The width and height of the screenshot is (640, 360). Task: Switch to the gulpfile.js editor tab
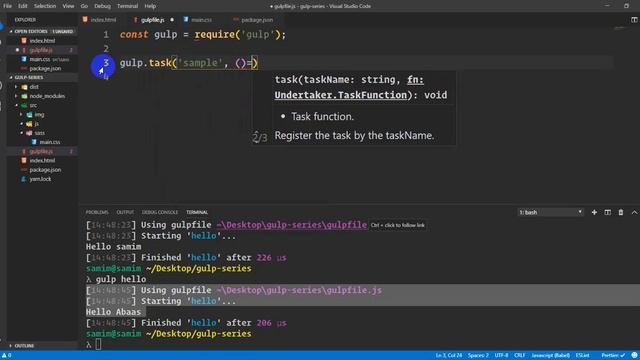[x=153, y=20]
